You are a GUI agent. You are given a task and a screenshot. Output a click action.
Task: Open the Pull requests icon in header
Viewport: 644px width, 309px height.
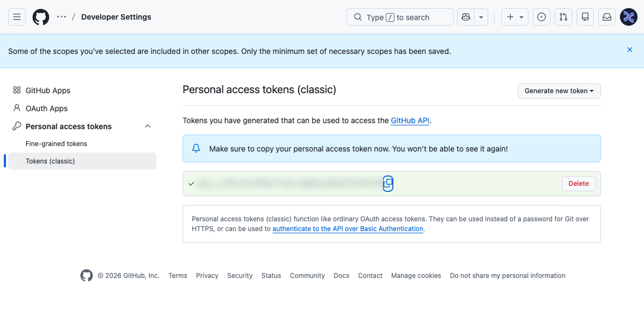(x=563, y=17)
